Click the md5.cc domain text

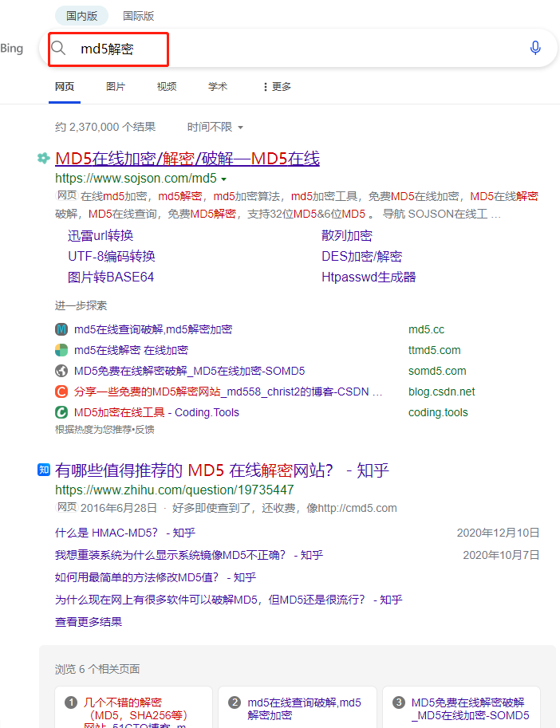(x=426, y=329)
